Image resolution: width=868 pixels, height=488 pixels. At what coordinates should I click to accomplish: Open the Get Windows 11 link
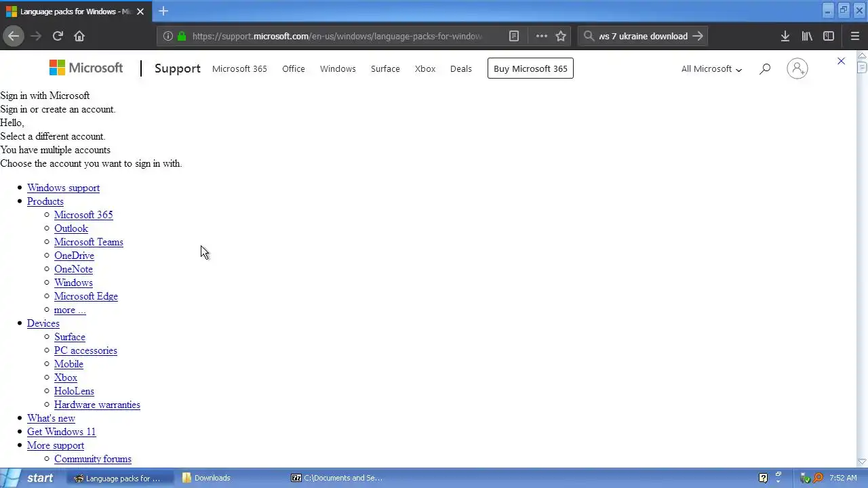61,432
